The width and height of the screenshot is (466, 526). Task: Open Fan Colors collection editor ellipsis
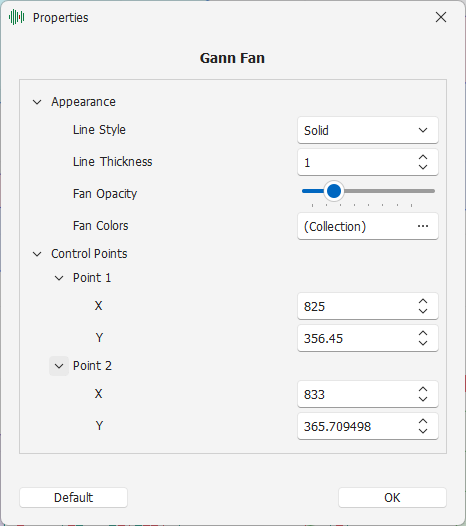[423, 226]
